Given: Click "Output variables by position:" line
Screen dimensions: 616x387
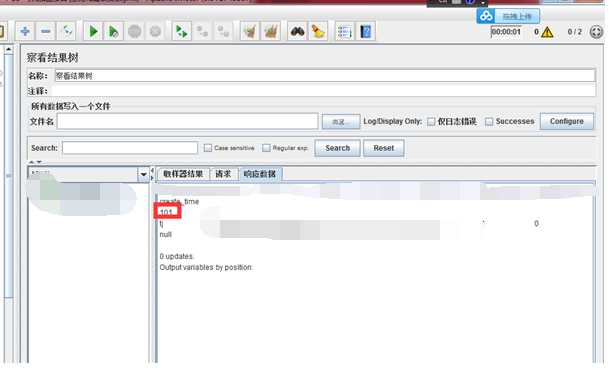Looking at the screenshot, I should pyautogui.click(x=206, y=268).
